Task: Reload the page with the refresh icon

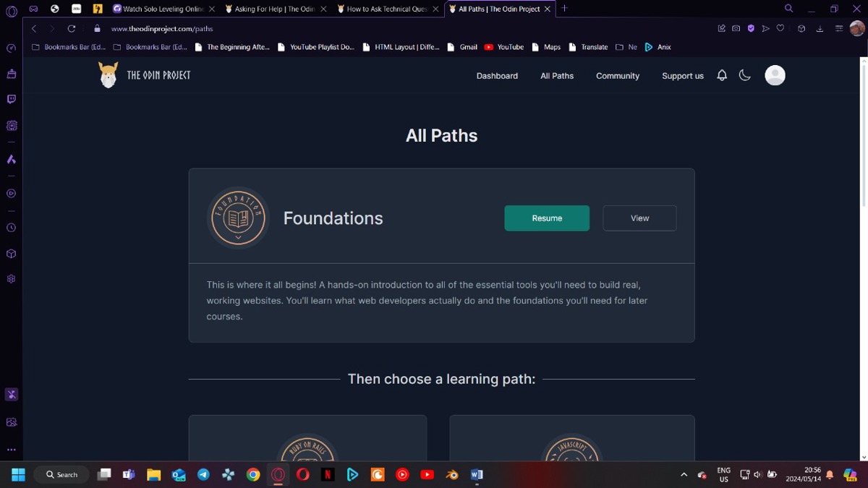Action: [x=72, y=29]
